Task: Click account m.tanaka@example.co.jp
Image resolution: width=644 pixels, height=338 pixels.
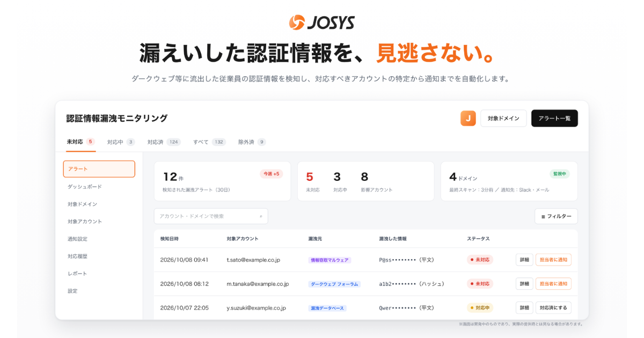Action: (258, 284)
